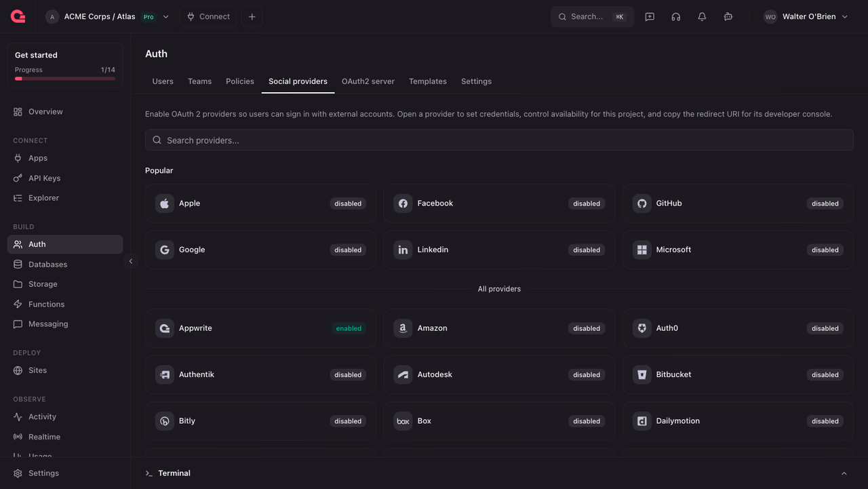Open the feedback icon in header
Image resolution: width=868 pixels, height=489 pixels.
[650, 17]
